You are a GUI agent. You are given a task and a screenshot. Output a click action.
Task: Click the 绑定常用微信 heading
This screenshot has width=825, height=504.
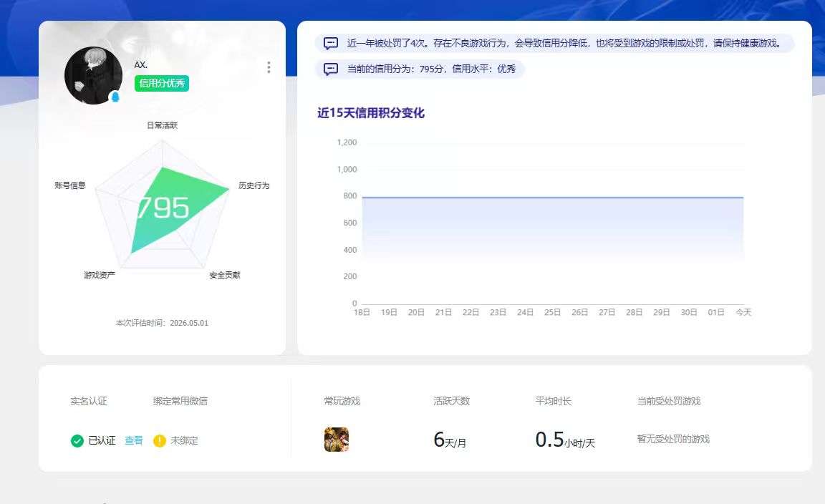pos(180,401)
